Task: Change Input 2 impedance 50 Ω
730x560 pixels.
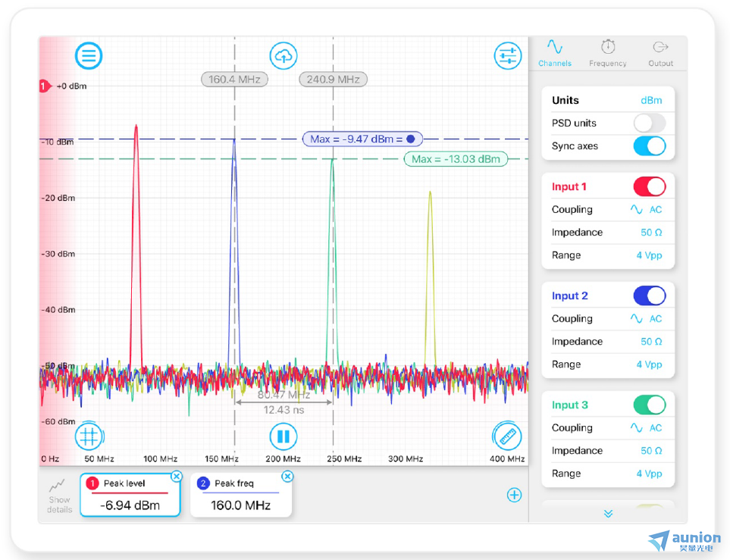Action: click(x=651, y=341)
